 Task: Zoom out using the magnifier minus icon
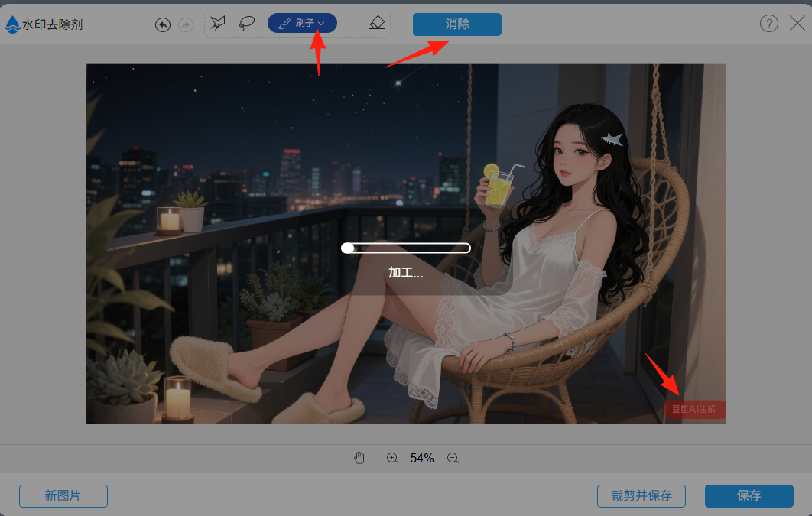(452, 457)
